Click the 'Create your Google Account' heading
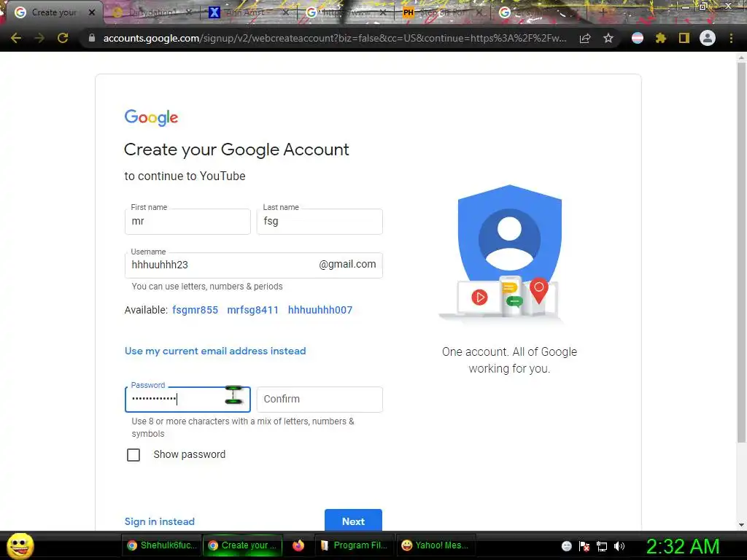 point(236,149)
